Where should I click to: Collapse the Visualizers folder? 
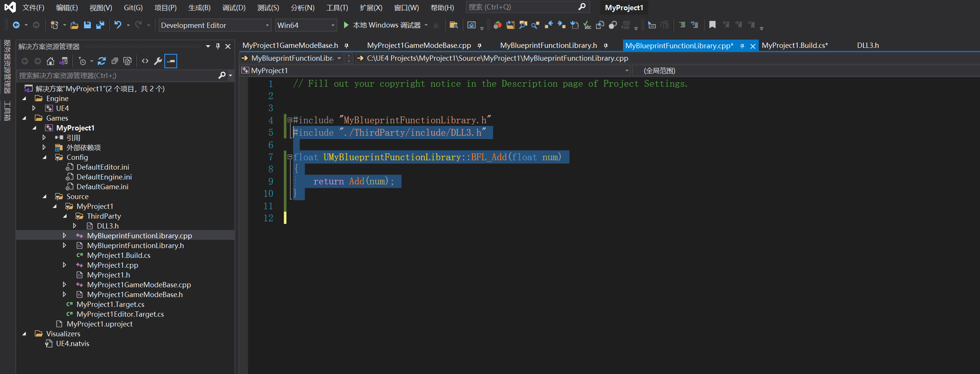point(24,334)
